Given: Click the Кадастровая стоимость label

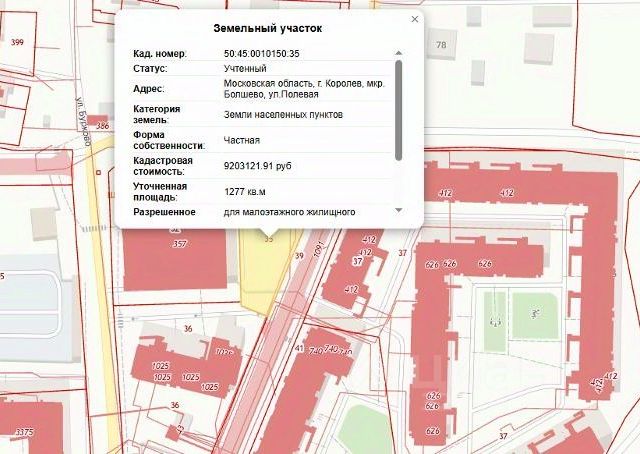Looking at the screenshot, I should [163, 166].
